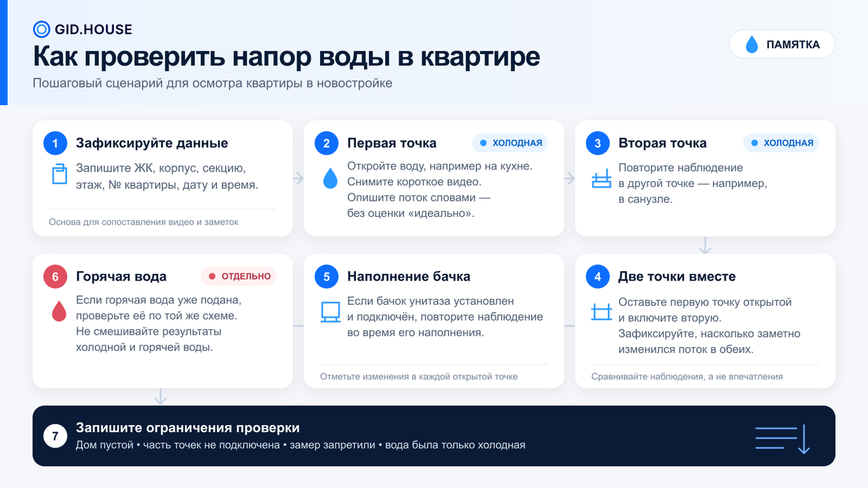Screen dimensions: 868x488
Task: Click the toilet tank icon in the Наполнение бачка card
Action: tap(330, 312)
